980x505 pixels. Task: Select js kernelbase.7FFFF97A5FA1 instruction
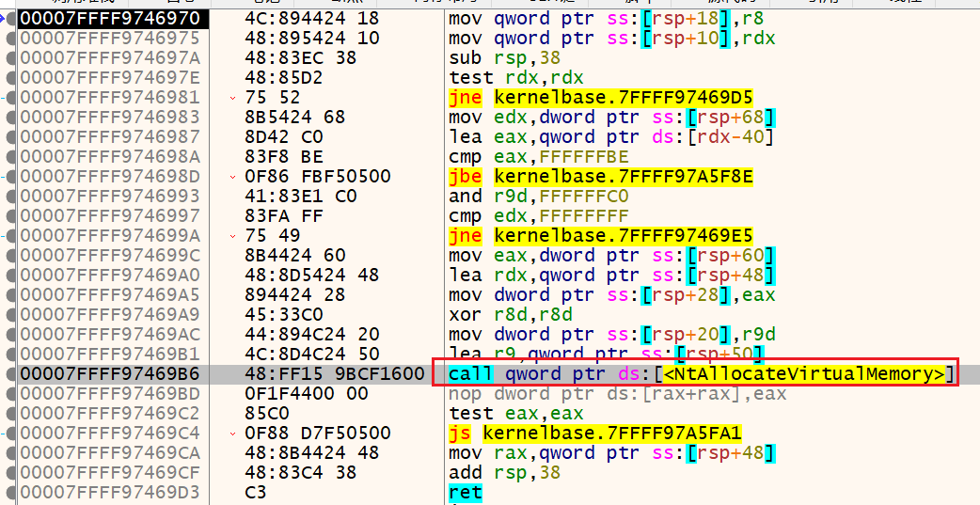coord(595,434)
